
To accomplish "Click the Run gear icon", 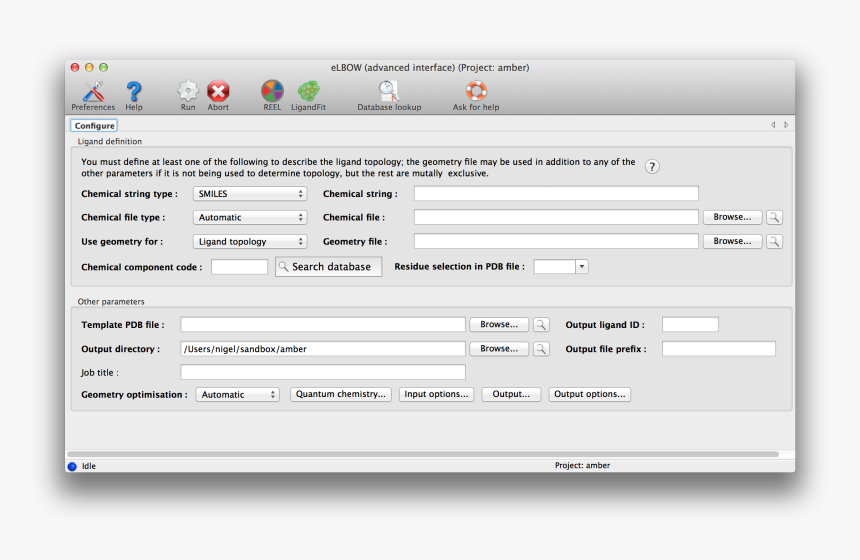I will point(188,95).
